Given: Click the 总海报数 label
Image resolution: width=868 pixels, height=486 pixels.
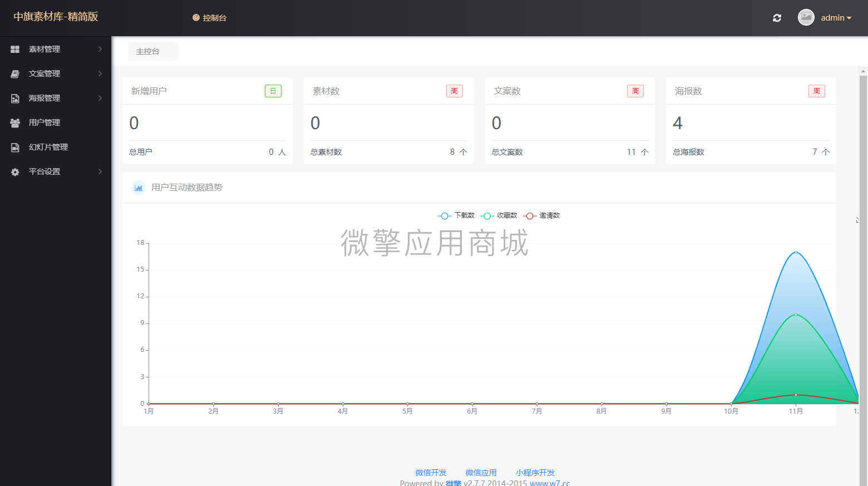Looking at the screenshot, I should pos(689,152).
